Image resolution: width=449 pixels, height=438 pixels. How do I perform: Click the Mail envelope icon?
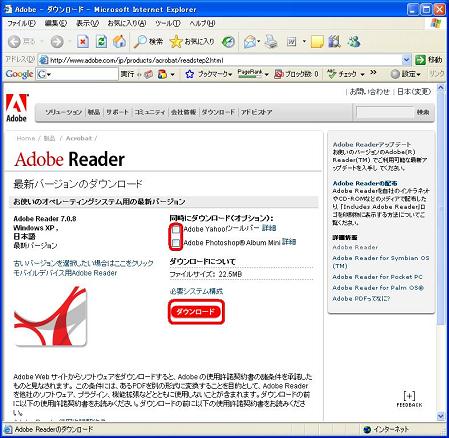250,42
